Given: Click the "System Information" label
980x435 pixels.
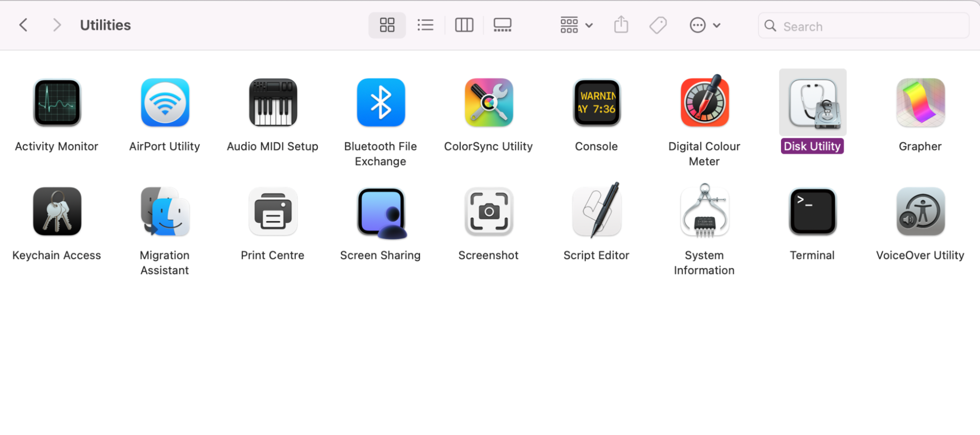Looking at the screenshot, I should click(704, 262).
